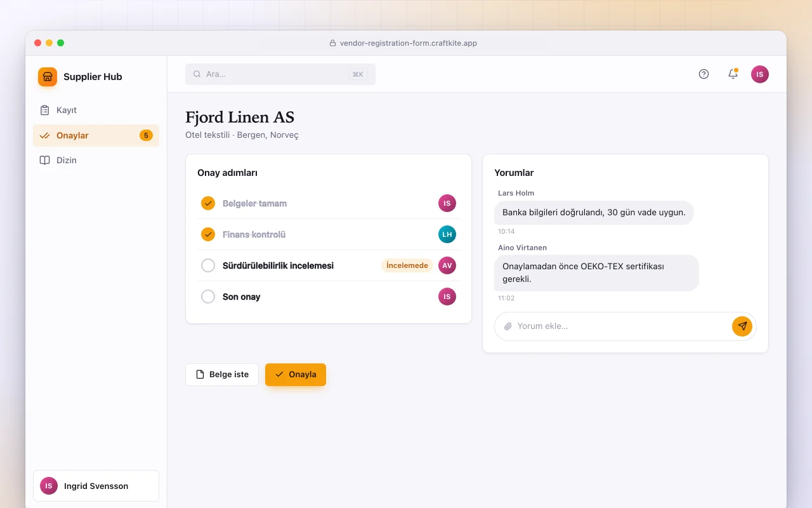Open the Ingrid Svensson account card

96,486
